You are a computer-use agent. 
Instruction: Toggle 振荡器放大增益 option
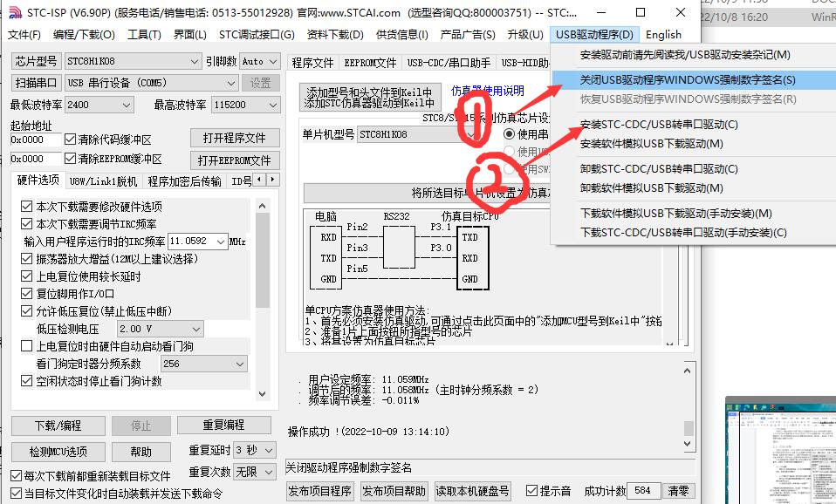[26, 259]
